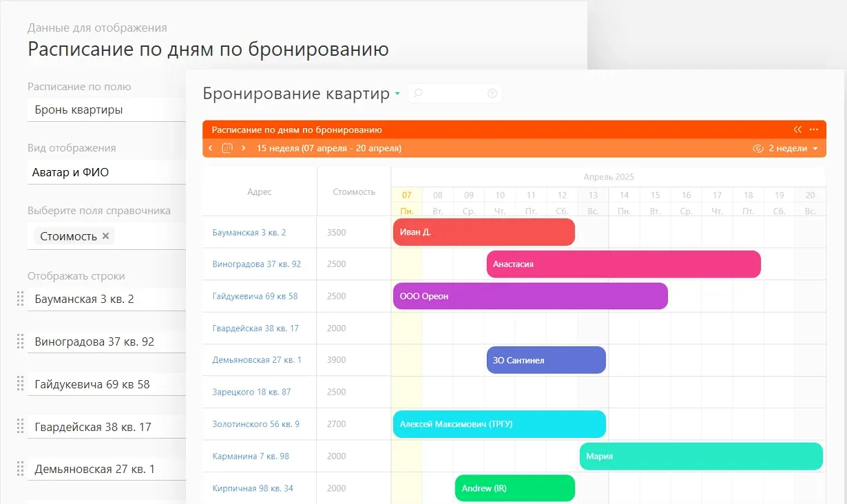Open address link Гвардейская 38 кв. 17

click(x=255, y=328)
